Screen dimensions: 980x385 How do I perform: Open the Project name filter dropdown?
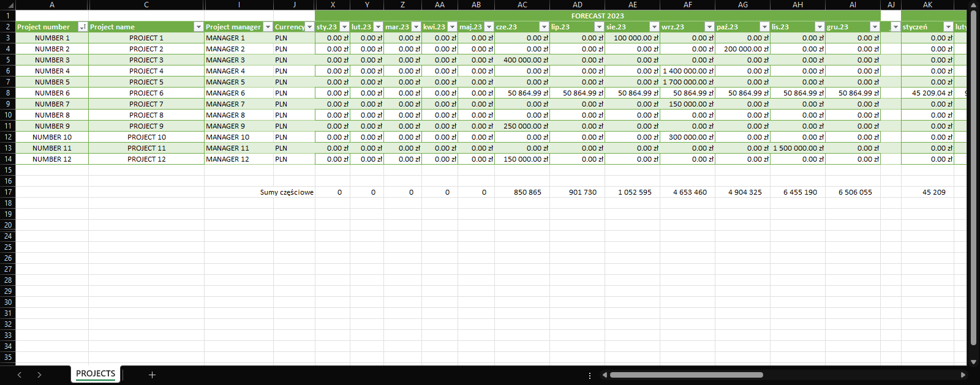tap(198, 27)
